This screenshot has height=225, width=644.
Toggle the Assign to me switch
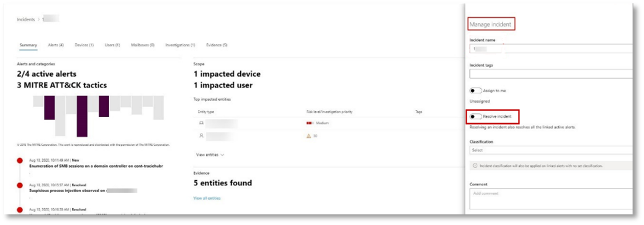(476, 90)
